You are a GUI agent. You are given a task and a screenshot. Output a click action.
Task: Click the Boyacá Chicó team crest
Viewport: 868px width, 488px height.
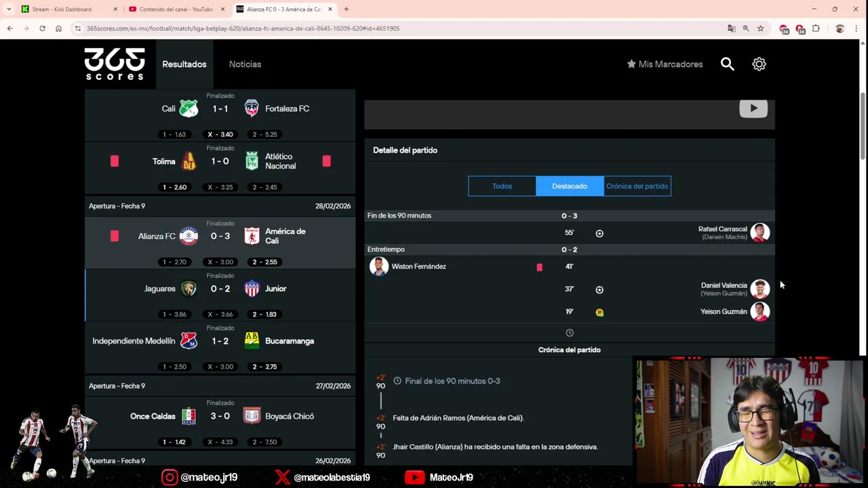coord(252,416)
